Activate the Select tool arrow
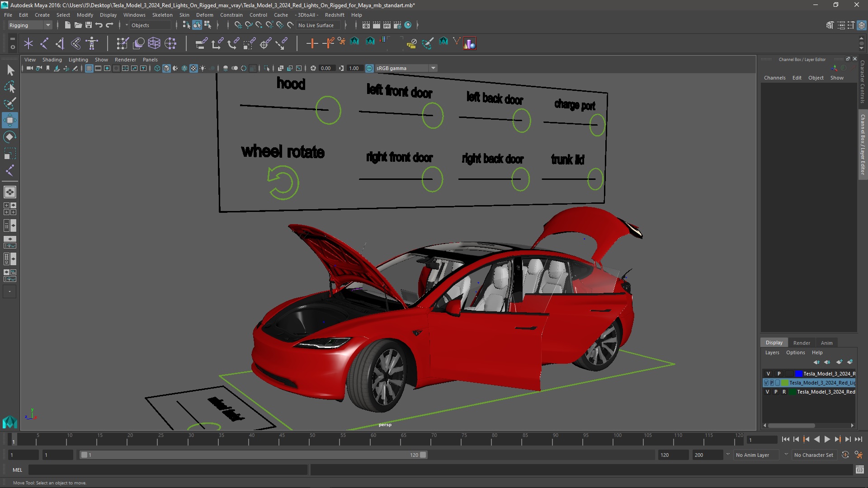 [x=10, y=70]
